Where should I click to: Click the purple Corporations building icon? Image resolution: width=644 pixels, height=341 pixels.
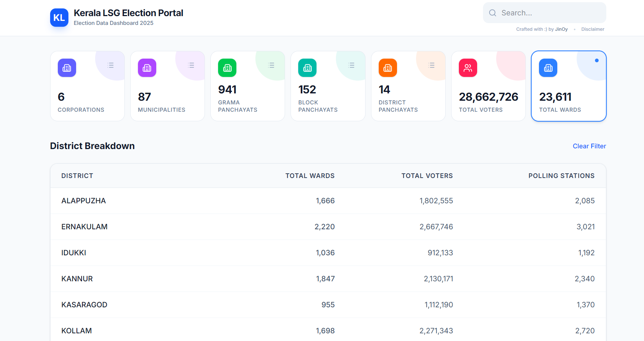[67, 68]
